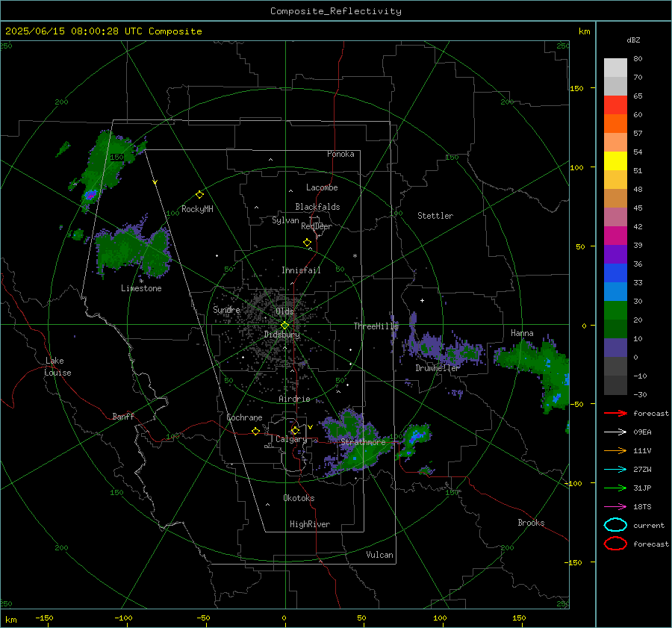Image resolution: width=672 pixels, height=628 pixels.
Task: Click the magenta 18TS arrow legend entry
Action: click(615, 507)
